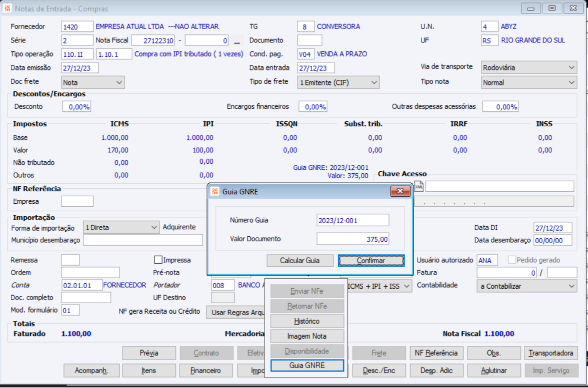The image size is (588, 388).
Task: Focus the Data DI field
Action: tap(553, 228)
